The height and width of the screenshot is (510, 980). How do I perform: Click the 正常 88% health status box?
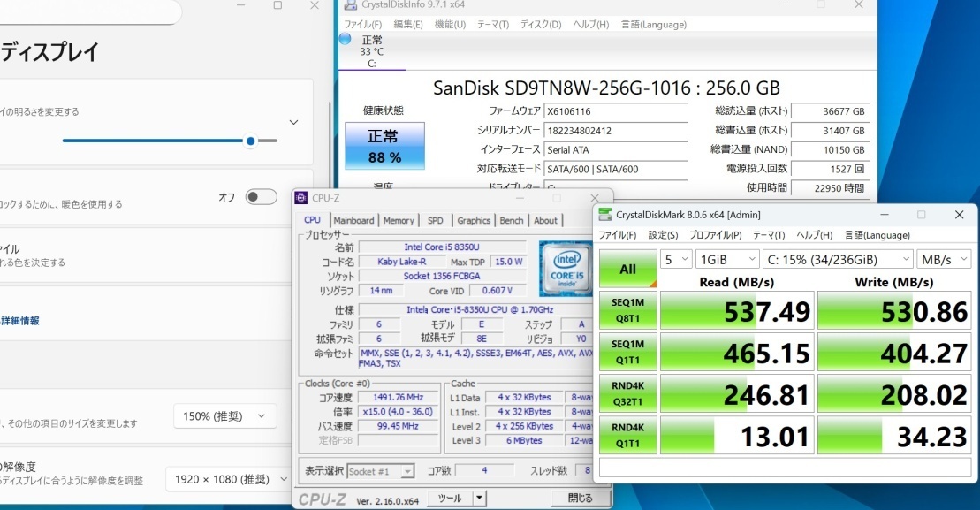pyautogui.click(x=384, y=146)
